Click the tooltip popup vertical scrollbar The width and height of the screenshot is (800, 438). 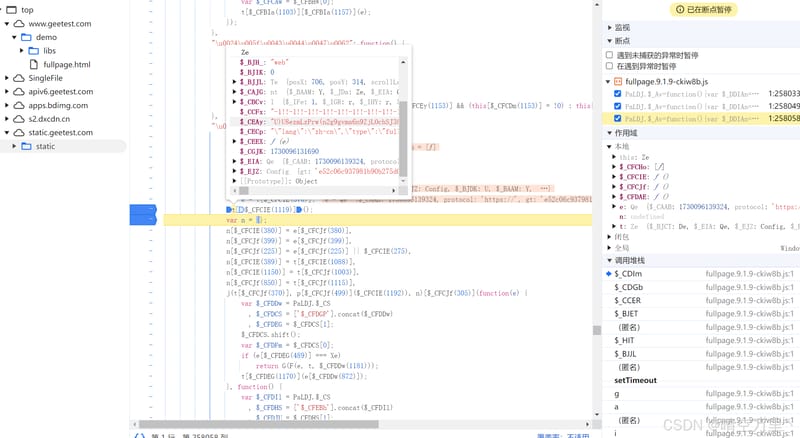pyautogui.click(x=403, y=139)
